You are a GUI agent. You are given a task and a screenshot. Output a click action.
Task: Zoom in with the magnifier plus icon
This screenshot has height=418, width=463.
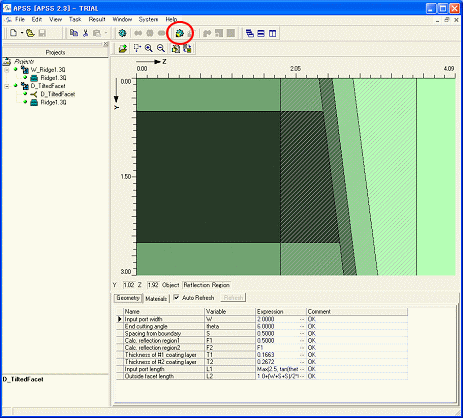pos(149,49)
